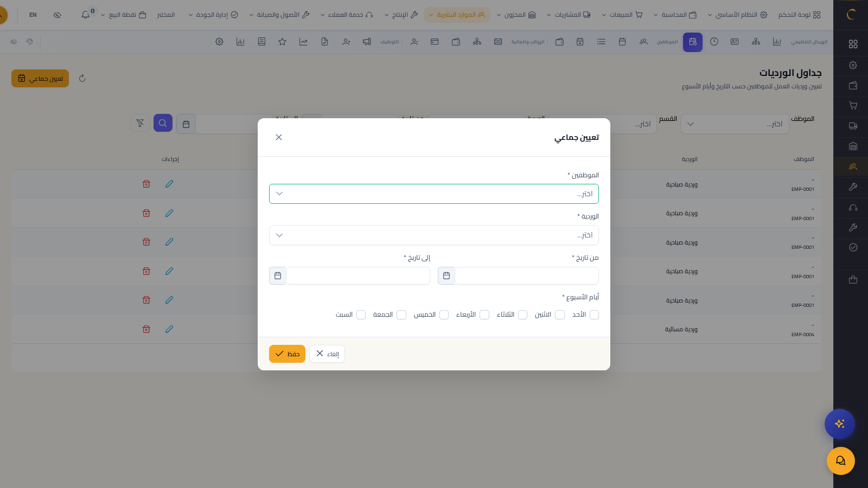Click the notifications bell icon

86,15
